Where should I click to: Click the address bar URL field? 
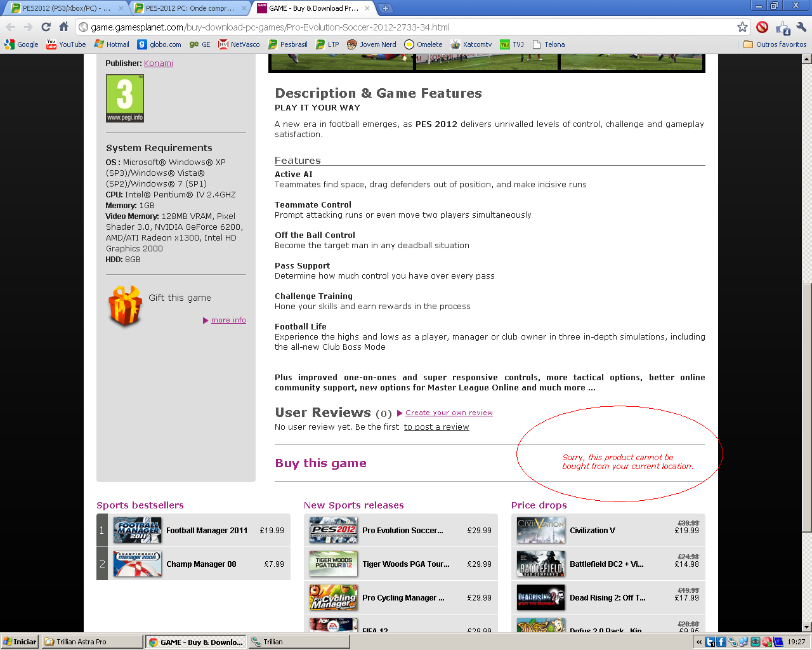click(406, 27)
